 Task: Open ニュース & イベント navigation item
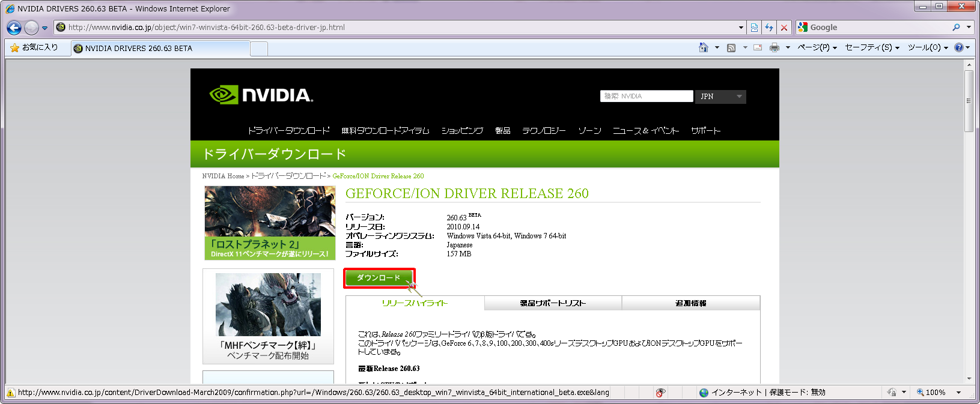coord(646,130)
